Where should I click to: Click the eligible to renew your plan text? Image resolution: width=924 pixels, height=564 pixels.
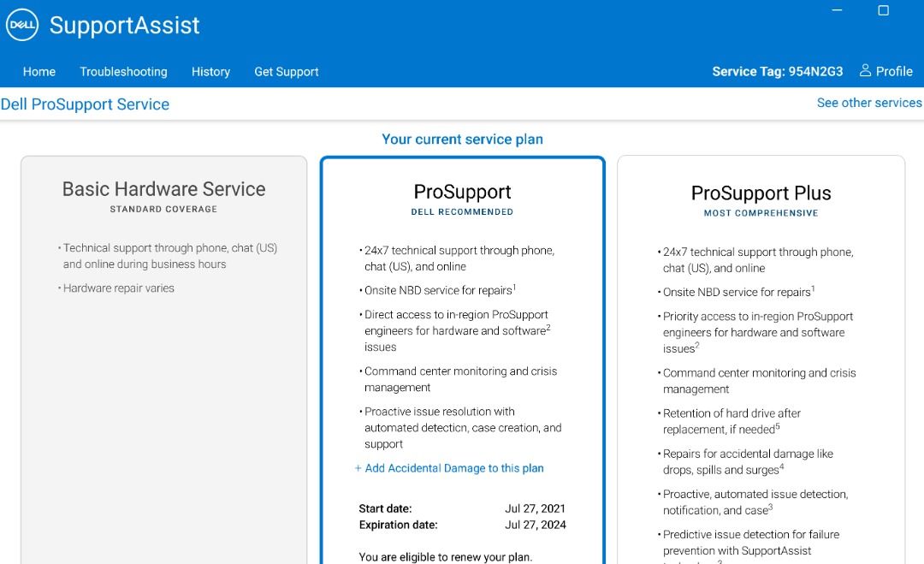pos(445,557)
